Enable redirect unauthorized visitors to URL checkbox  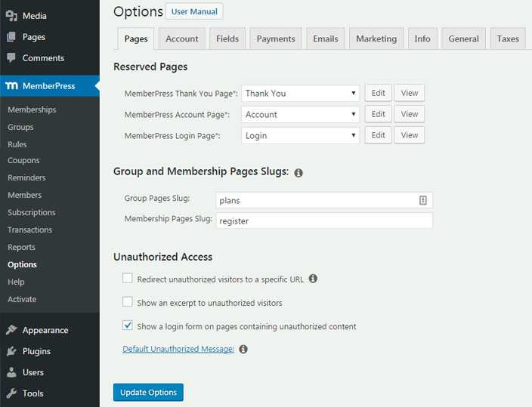[x=128, y=279]
